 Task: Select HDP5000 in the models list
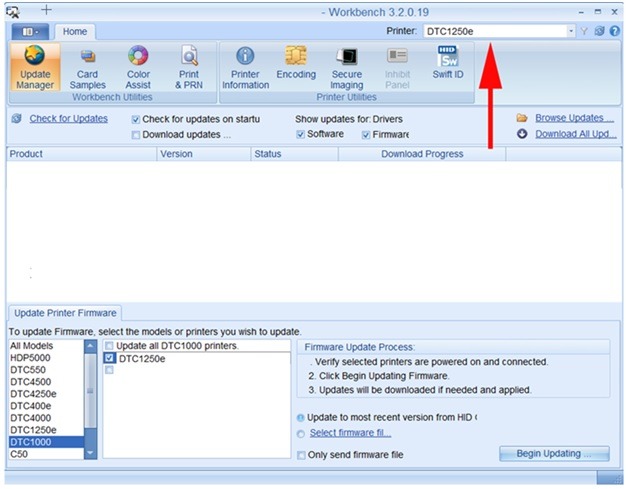tap(33, 359)
